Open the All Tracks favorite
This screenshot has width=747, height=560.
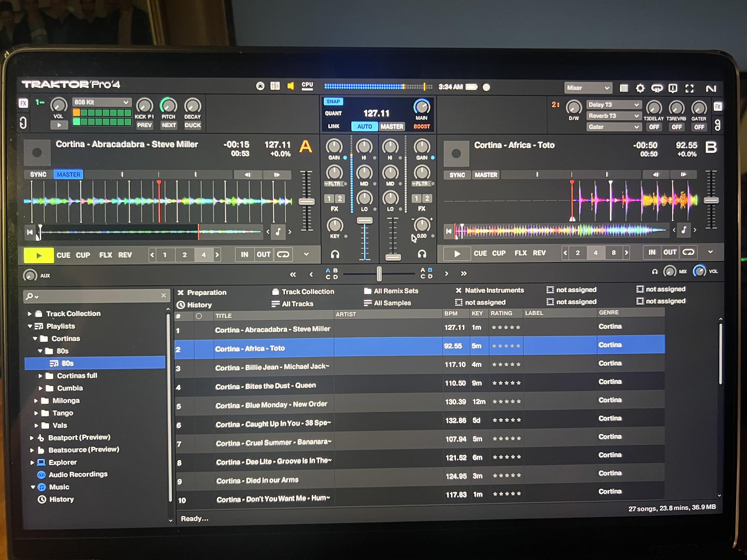pyautogui.click(x=293, y=304)
